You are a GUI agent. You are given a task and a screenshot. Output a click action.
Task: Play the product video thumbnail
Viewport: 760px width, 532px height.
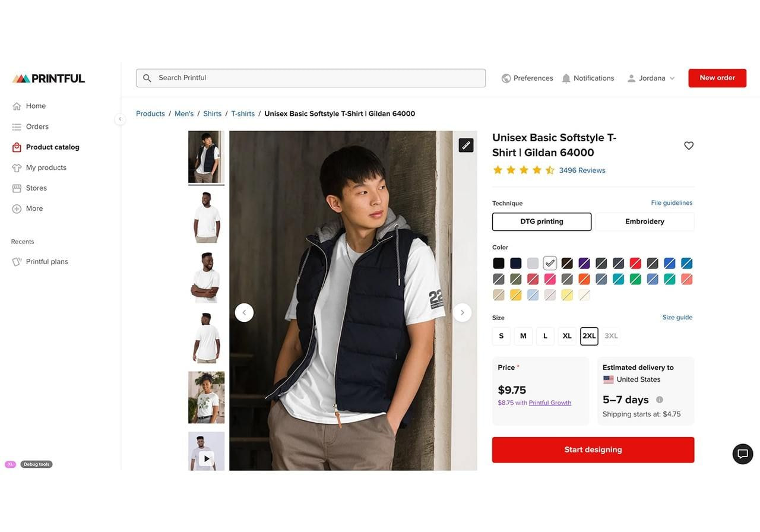[x=207, y=458]
